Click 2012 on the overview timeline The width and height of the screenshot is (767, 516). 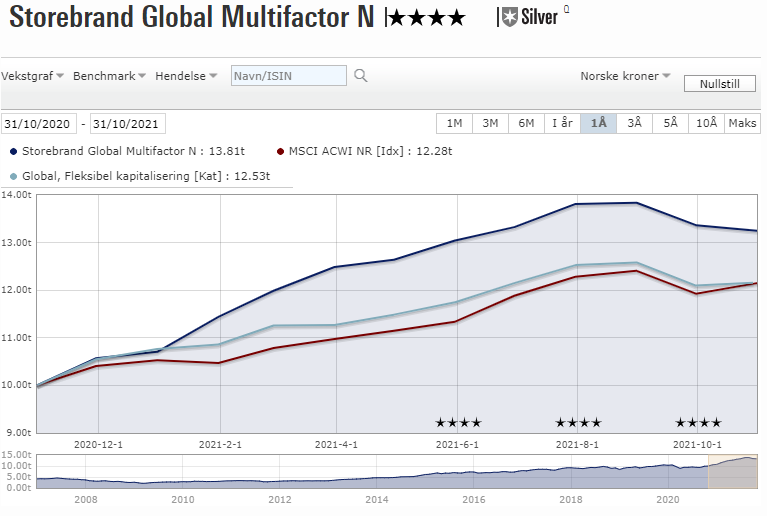(x=279, y=499)
